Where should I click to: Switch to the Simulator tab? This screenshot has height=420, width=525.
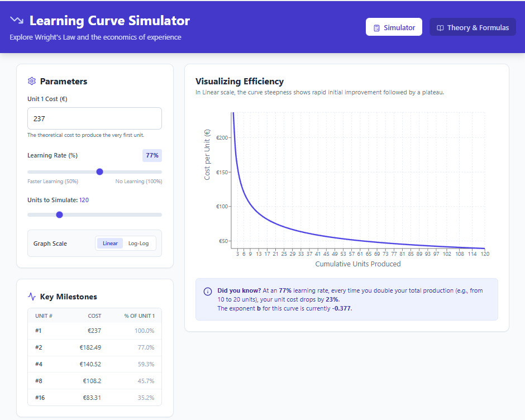(394, 27)
